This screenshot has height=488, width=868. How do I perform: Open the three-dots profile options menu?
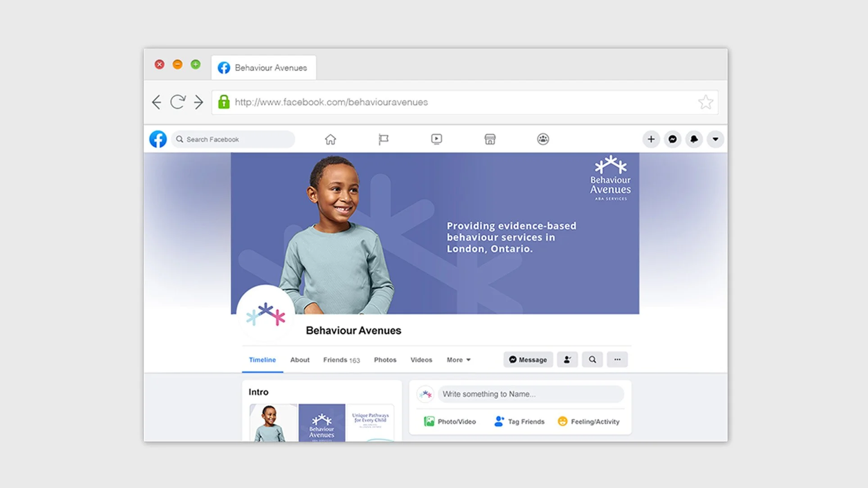pos(617,359)
